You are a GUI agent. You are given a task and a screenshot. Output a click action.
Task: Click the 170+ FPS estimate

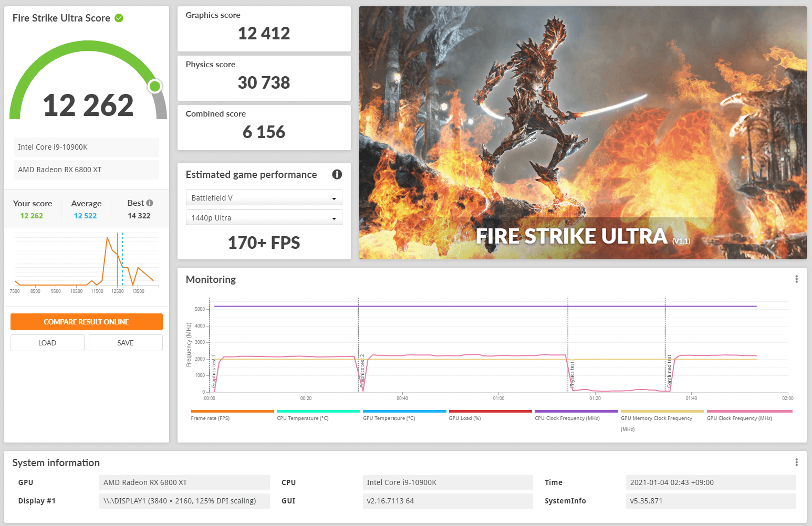tap(264, 243)
